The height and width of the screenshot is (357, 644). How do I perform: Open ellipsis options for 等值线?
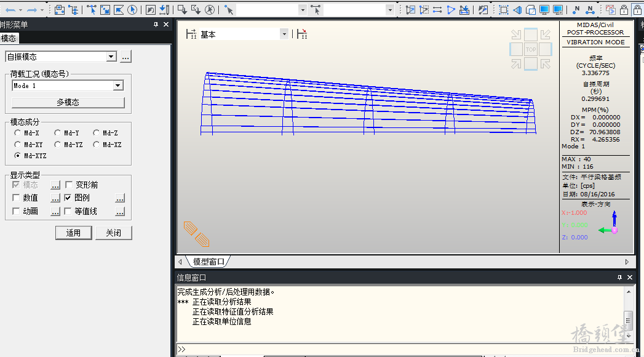pyautogui.click(x=120, y=212)
